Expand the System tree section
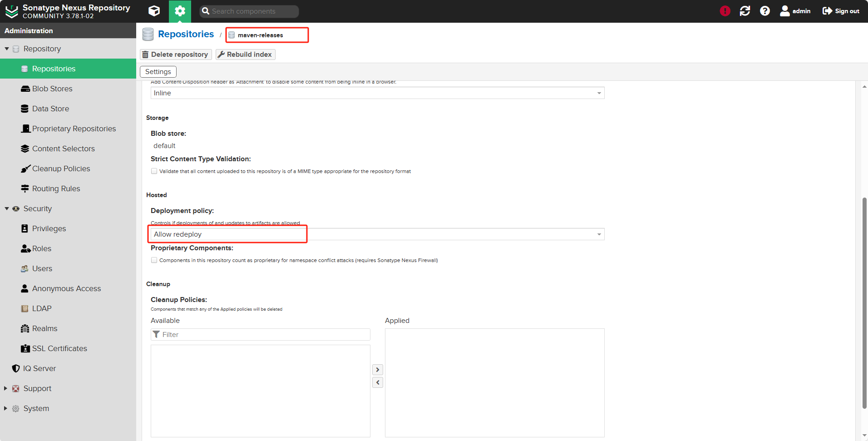868x441 pixels. click(6, 408)
